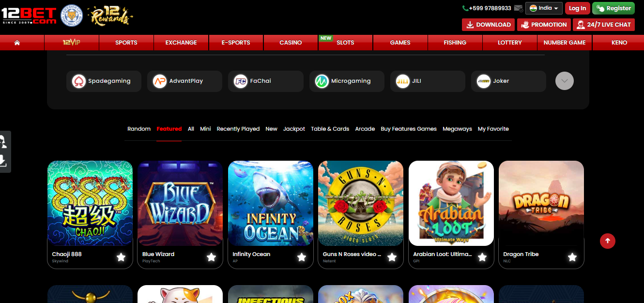
Task: Open the Infinity Ocean game thumbnail
Action: [x=271, y=203]
